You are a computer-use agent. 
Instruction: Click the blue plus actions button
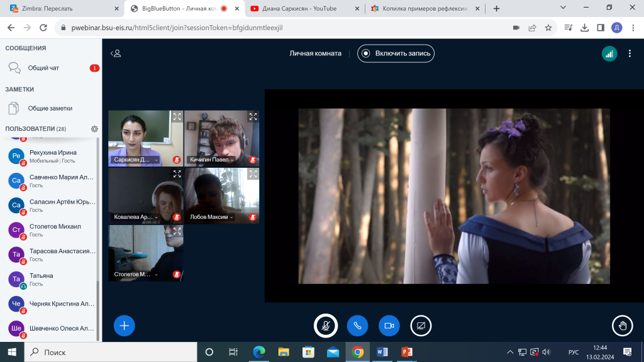click(x=124, y=326)
